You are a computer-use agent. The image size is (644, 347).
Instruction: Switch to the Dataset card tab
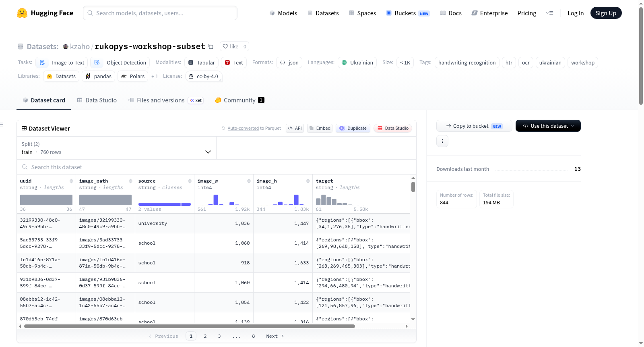[x=43, y=100]
